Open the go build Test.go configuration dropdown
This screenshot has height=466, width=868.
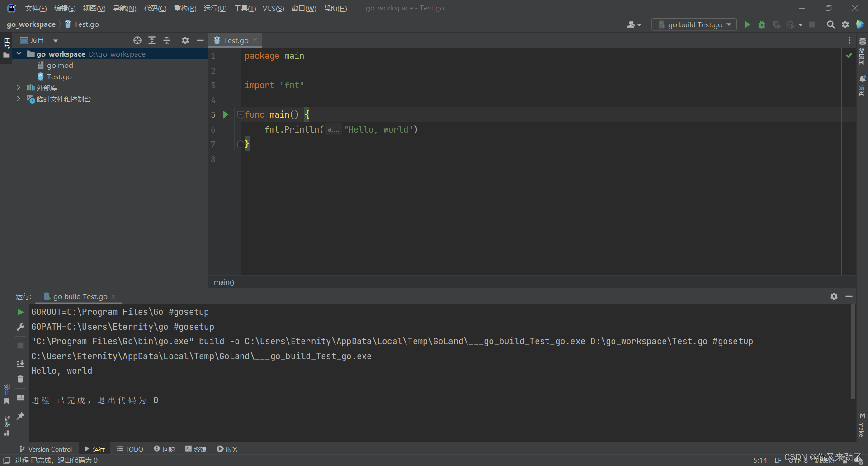[x=694, y=24]
